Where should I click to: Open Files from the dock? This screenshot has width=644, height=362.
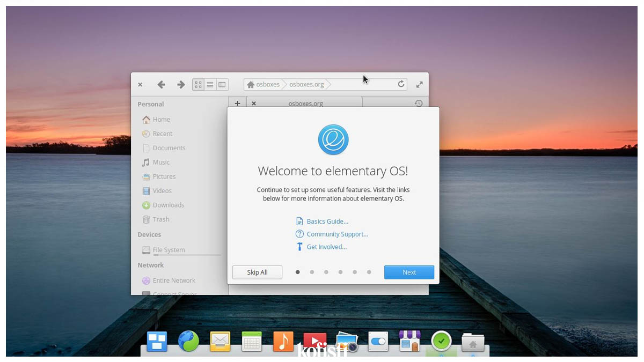(473, 342)
